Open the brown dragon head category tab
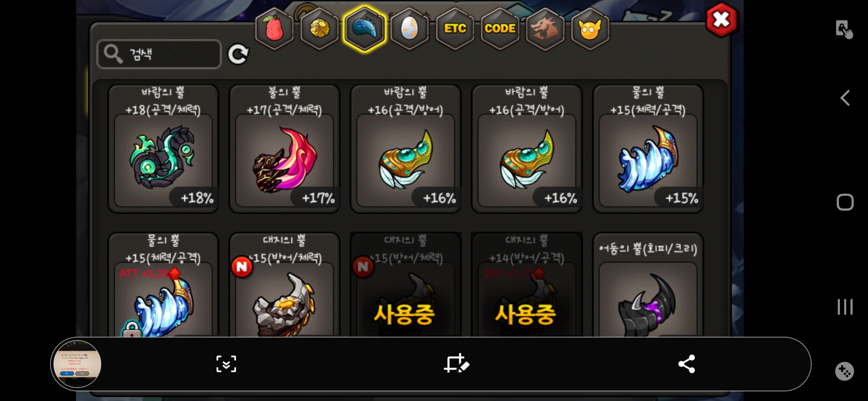 click(x=545, y=29)
